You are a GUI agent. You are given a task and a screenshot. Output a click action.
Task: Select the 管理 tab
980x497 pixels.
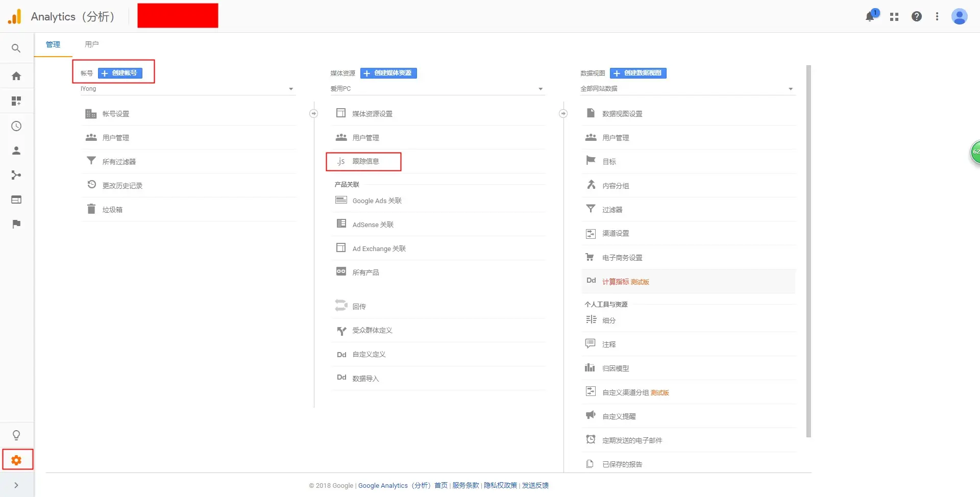(53, 44)
